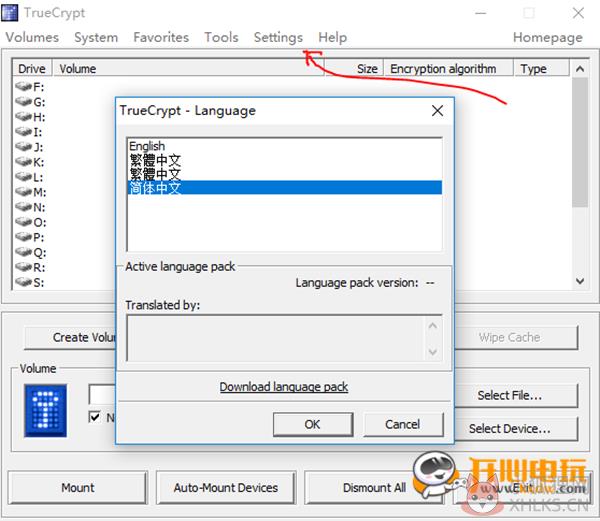Confirm language with OK button
Viewport: 600px width, 521px height.
point(313,424)
